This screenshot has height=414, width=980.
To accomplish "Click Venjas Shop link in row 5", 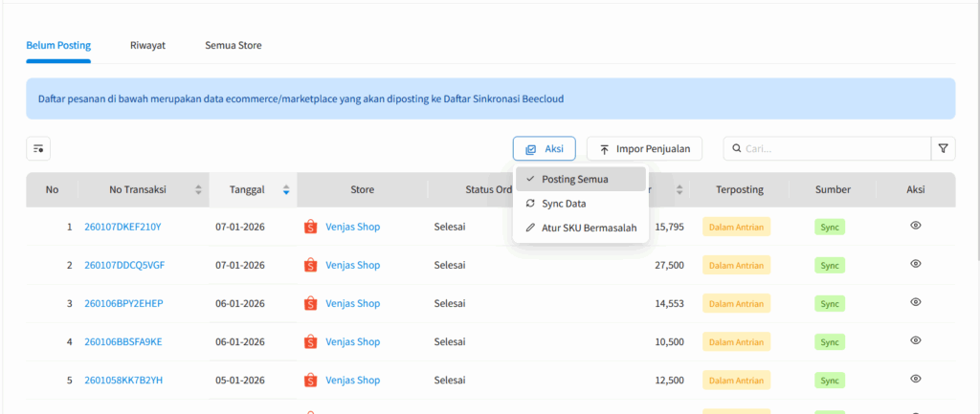I will tap(352, 380).
